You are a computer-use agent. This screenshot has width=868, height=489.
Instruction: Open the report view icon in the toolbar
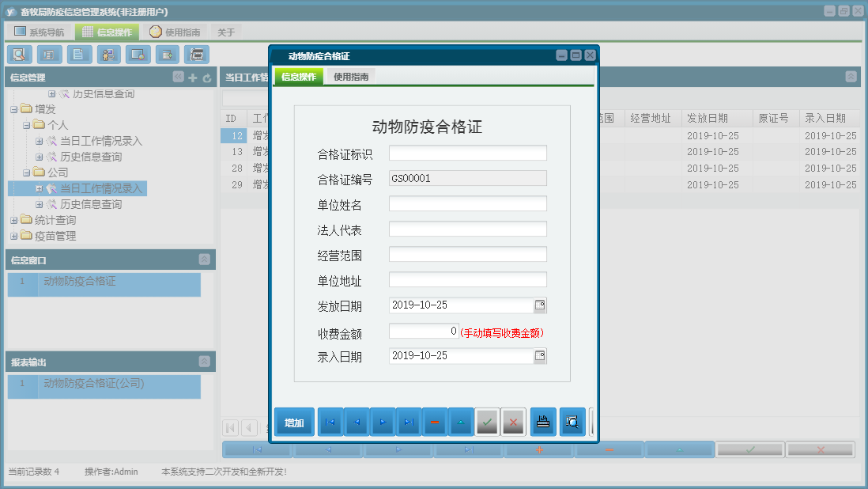48,54
